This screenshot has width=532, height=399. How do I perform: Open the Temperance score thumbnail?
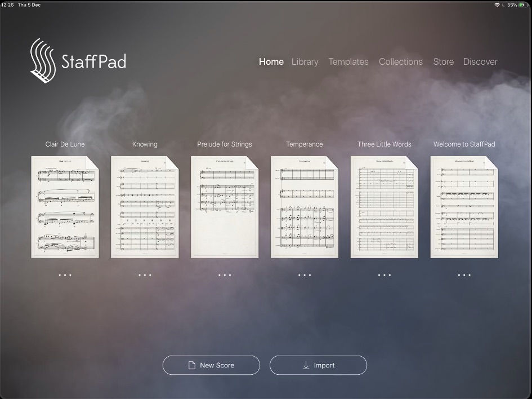point(305,207)
